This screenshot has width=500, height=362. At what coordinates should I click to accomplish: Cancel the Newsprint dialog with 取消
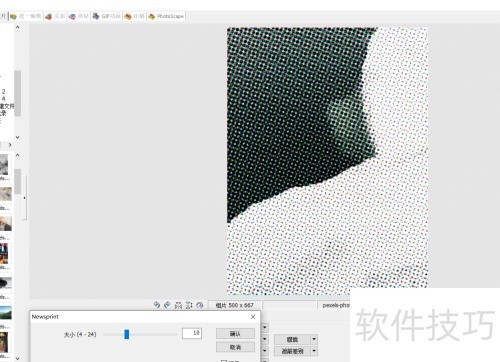[x=235, y=347]
